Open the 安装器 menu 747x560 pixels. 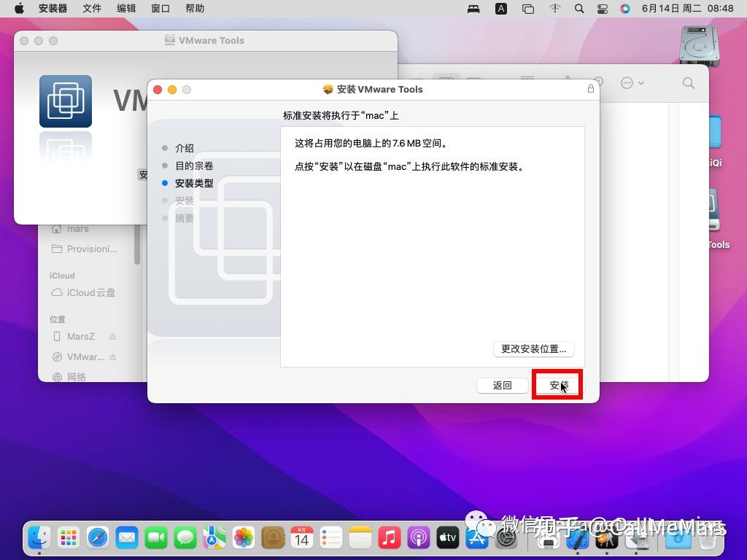point(53,9)
